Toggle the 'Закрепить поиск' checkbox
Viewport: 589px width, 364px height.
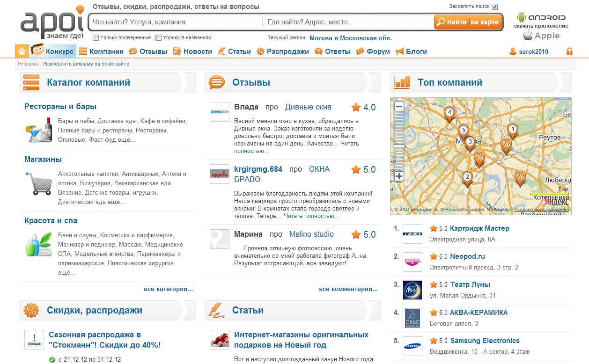click(x=495, y=7)
